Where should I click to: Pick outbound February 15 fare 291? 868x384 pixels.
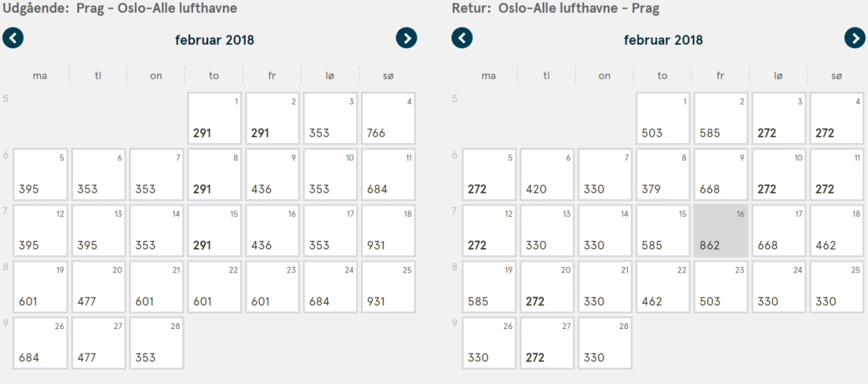[x=214, y=231]
